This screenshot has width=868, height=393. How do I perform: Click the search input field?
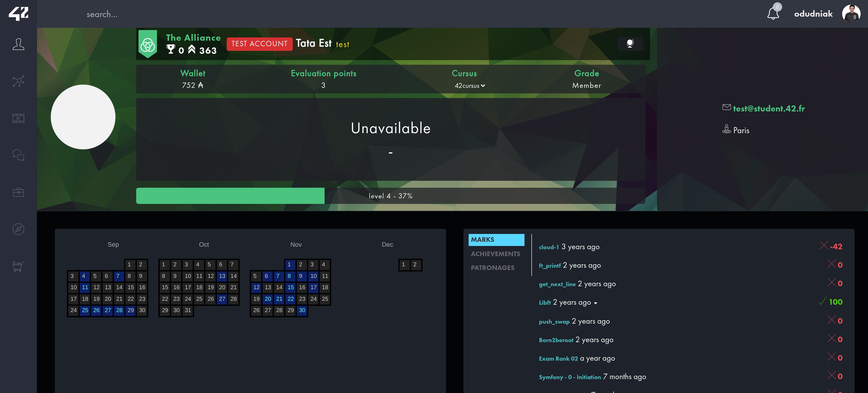pos(102,14)
